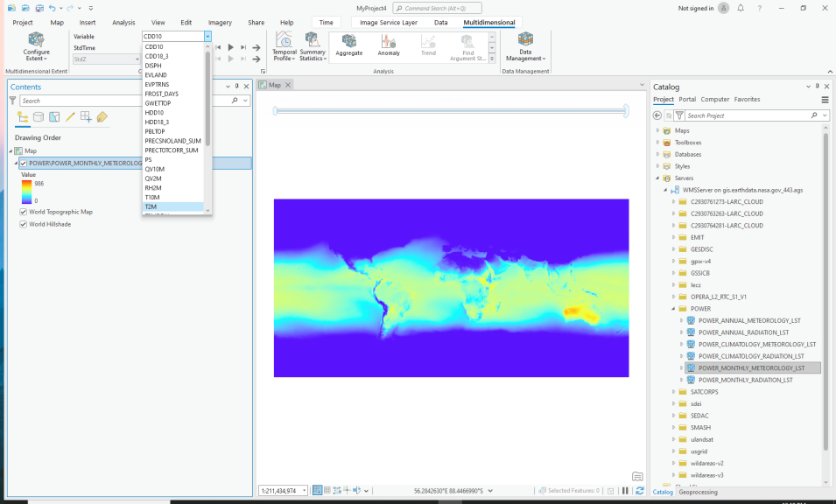Open the Time ribbon tab
The image size is (836, 504).
pyautogui.click(x=326, y=22)
